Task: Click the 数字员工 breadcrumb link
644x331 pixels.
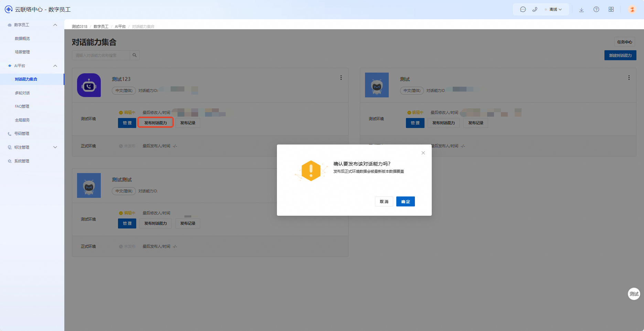Action: coord(101,26)
